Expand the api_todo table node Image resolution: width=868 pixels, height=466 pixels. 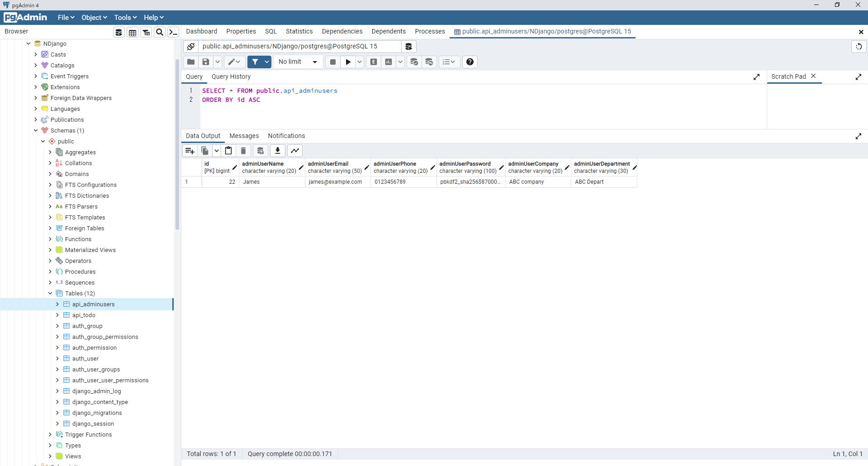coord(57,315)
